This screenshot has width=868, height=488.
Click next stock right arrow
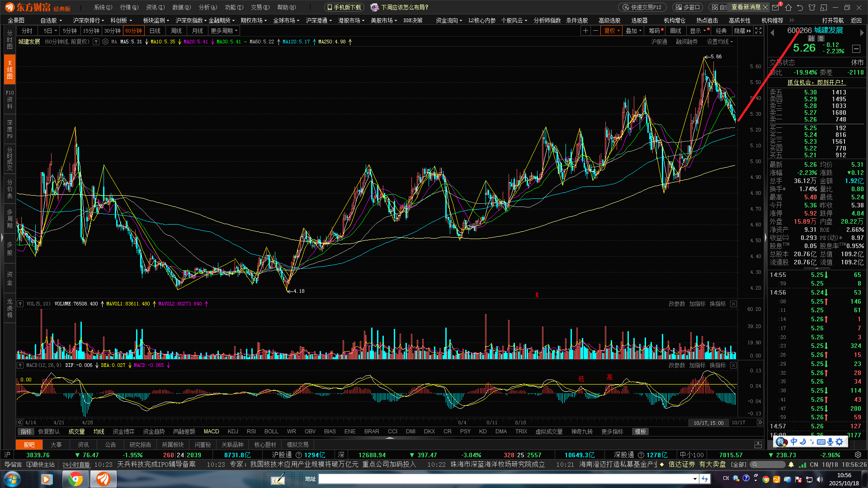pos(862,33)
